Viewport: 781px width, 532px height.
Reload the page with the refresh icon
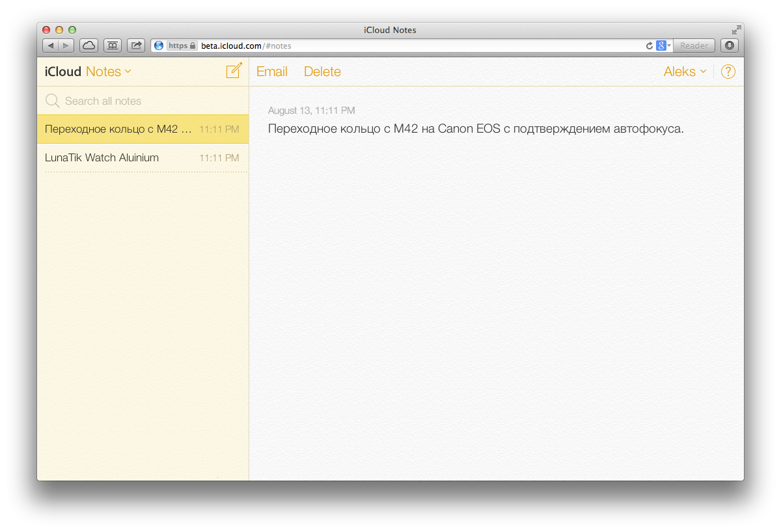pyautogui.click(x=648, y=46)
